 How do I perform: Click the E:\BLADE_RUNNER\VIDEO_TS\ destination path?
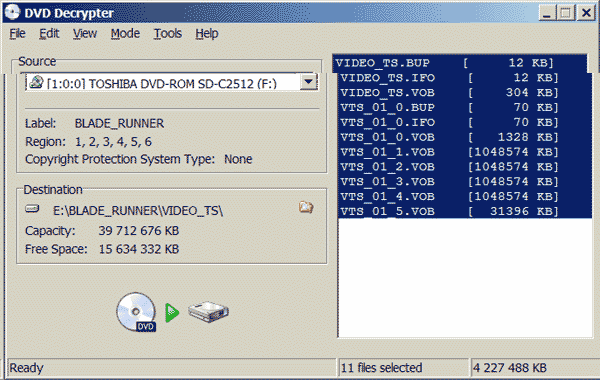[x=138, y=210]
